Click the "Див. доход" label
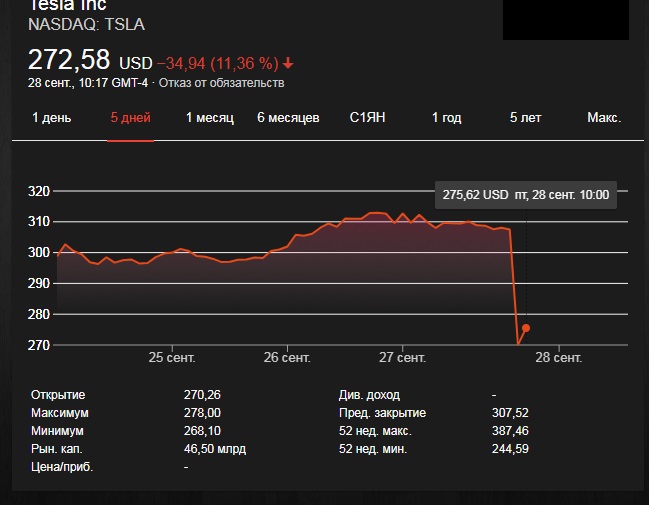The height and width of the screenshot is (505, 649). point(369,395)
